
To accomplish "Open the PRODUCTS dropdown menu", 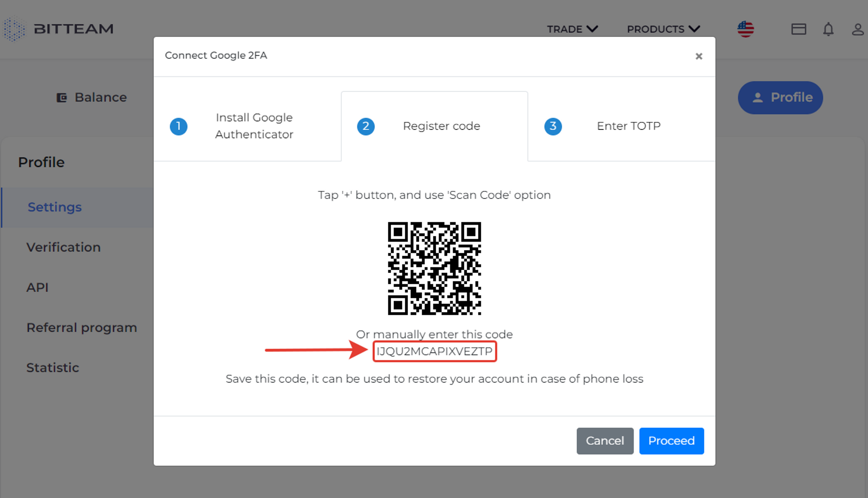I will (x=663, y=29).
